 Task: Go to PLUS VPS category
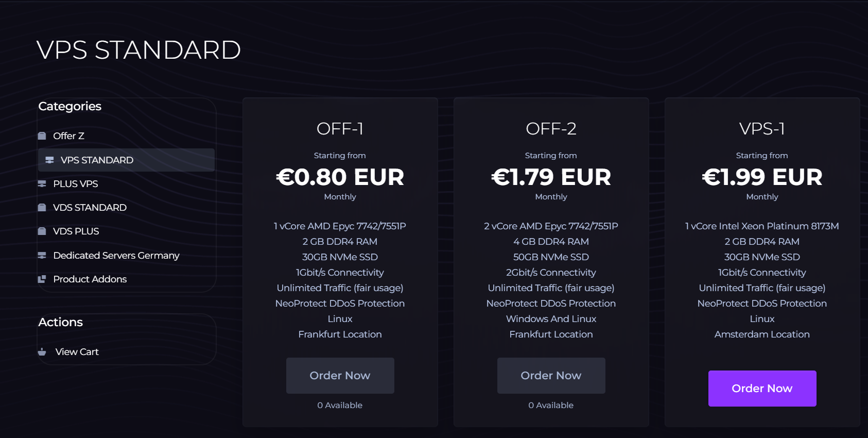(76, 184)
